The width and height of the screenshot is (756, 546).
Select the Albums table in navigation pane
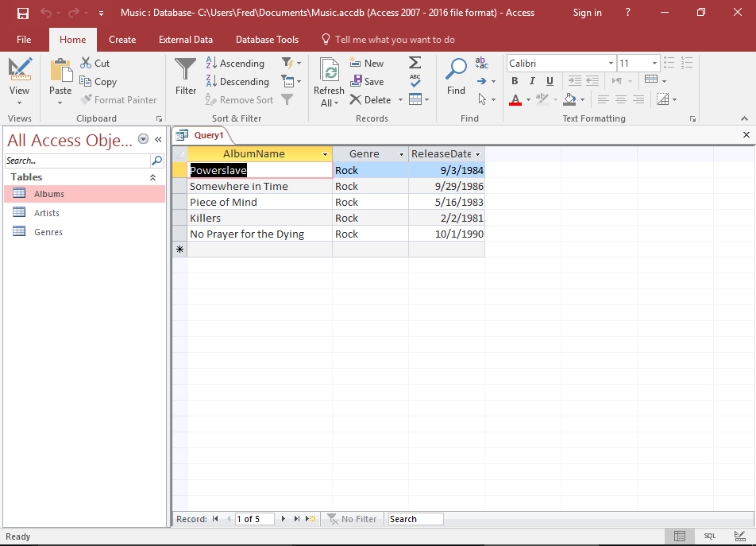pyautogui.click(x=48, y=193)
